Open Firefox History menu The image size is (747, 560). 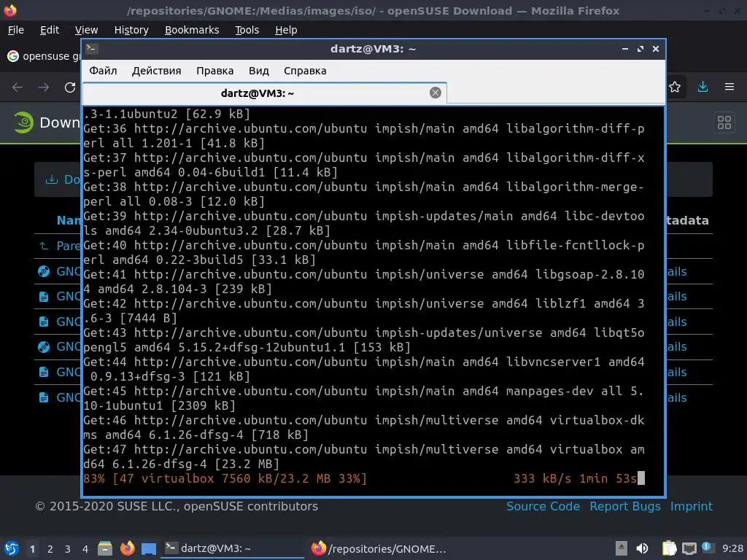click(131, 30)
